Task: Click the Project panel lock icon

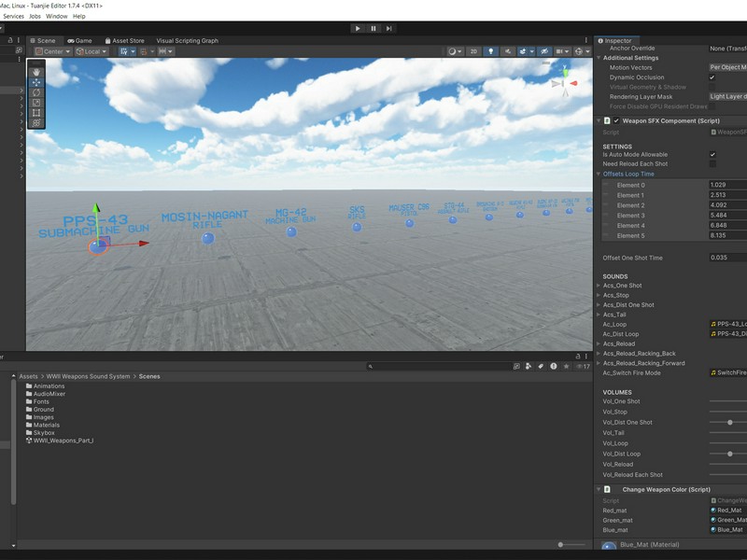Action: (578, 357)
